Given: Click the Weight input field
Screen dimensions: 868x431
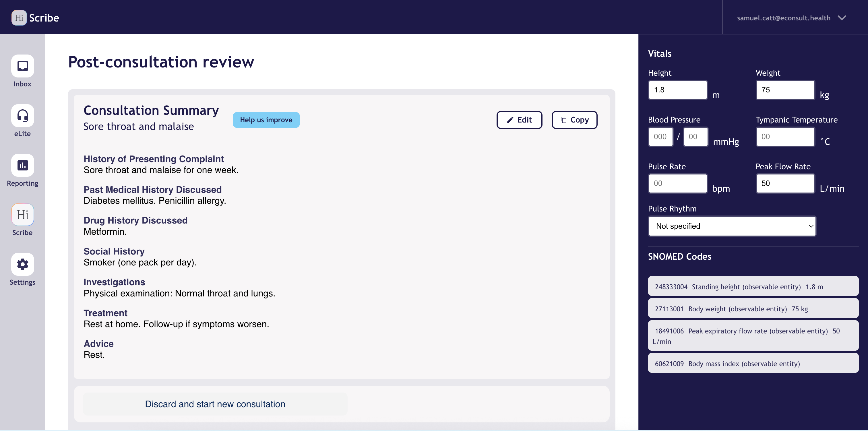Looking at the screenshot, I should click(x=785, y=90).
